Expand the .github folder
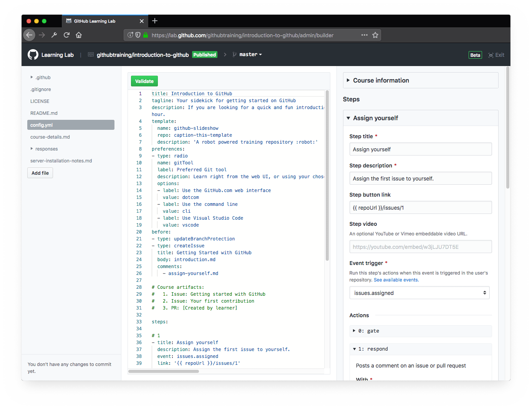 point(31,77)
